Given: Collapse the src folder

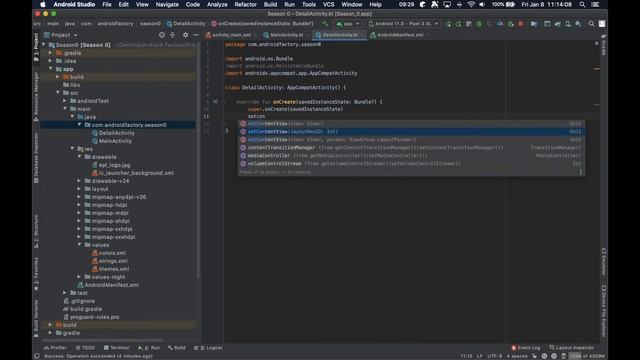Looking at the screenshot, I should pos(58,93).
